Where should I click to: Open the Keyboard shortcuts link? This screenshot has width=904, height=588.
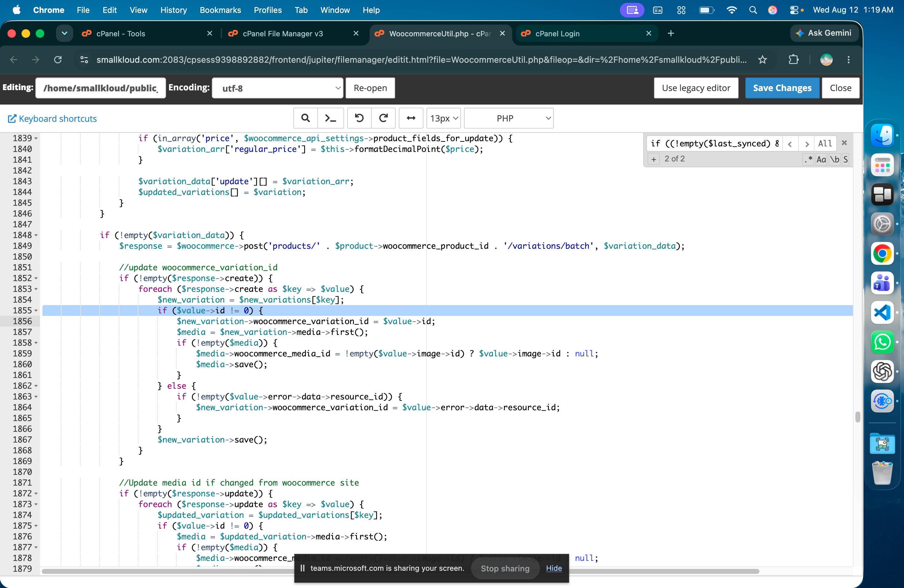(x=52, y=118)
